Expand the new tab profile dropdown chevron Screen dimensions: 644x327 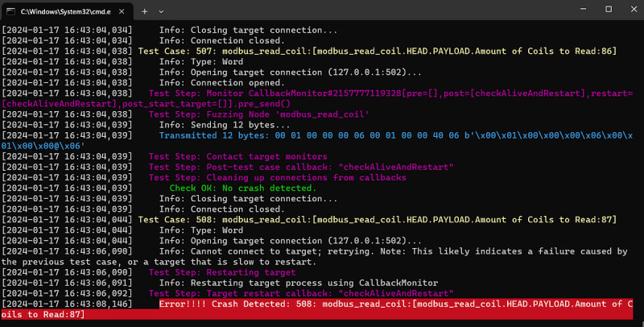point(162,11)
